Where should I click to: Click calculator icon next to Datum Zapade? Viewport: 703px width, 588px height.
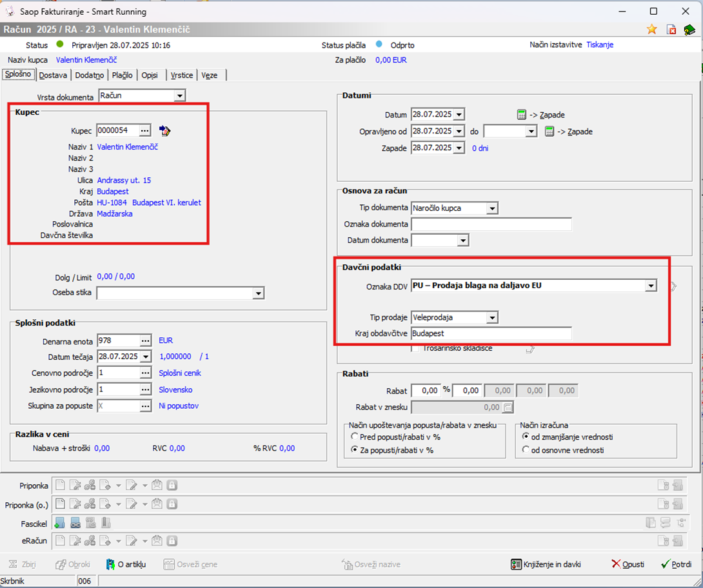pyautogui.click(x=521, y=115)
